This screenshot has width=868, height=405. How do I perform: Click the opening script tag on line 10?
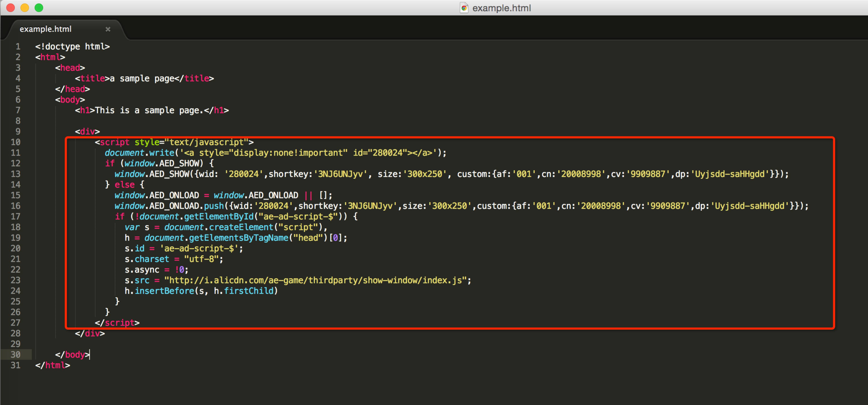click(115, 142)
